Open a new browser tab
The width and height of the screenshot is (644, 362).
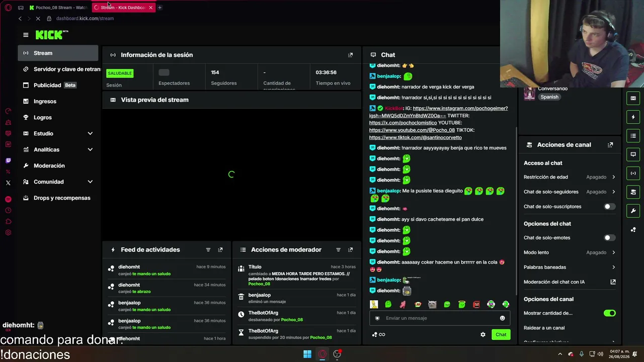click(x=159, y=8)
